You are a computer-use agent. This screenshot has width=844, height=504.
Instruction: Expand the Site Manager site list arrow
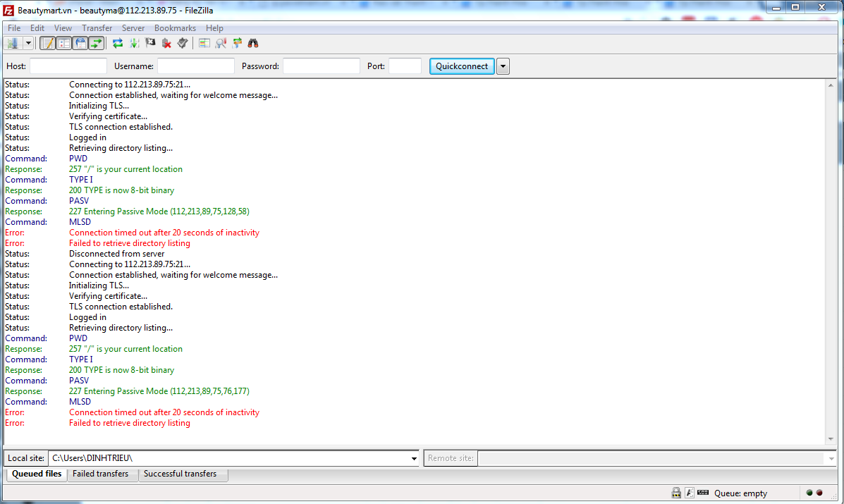click(28, 43)
